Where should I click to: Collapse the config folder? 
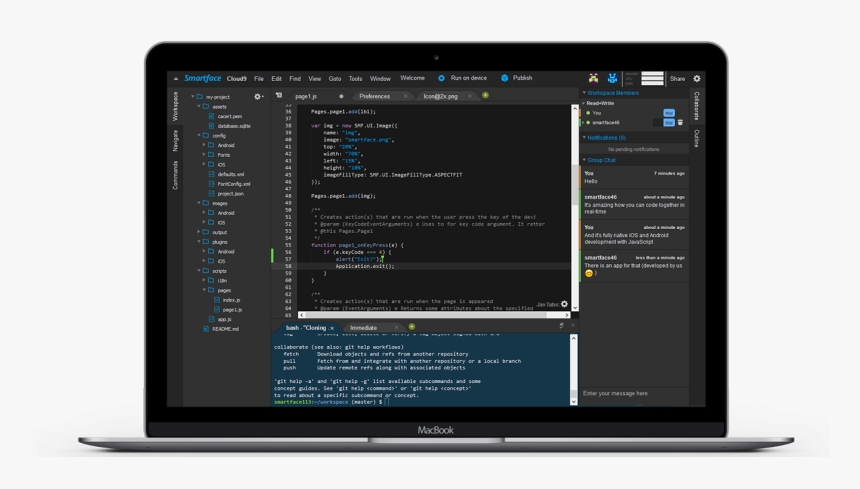(x=199, y=135)
